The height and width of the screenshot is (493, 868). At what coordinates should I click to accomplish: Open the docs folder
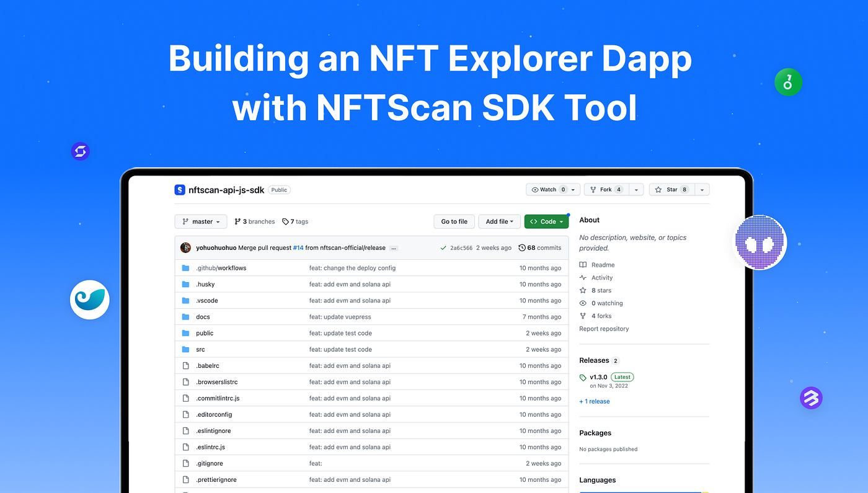click(203, 317)
